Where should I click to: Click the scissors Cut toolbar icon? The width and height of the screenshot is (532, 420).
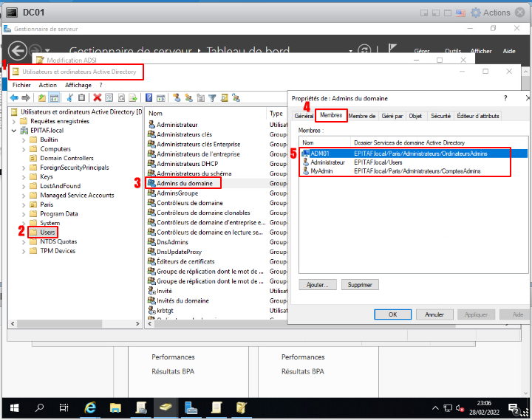69,97
